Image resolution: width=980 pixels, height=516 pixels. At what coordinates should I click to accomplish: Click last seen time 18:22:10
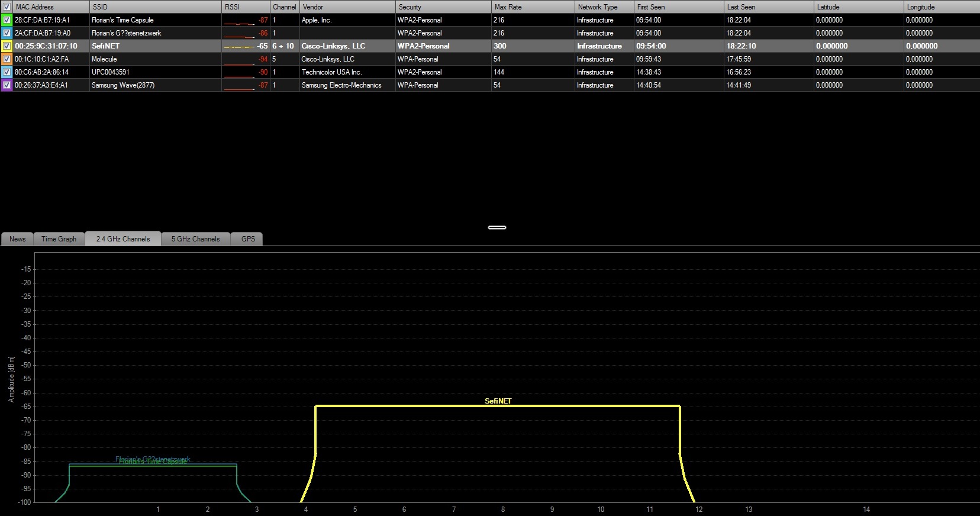click(x=741, y=46)
